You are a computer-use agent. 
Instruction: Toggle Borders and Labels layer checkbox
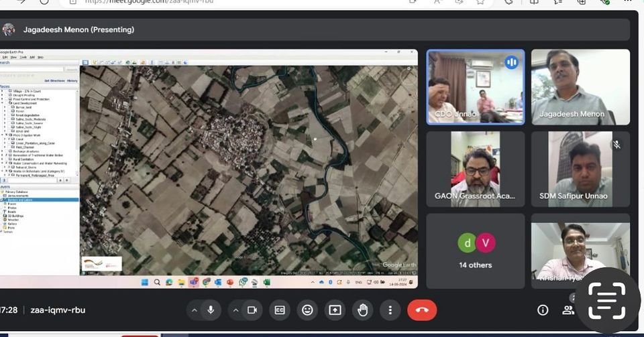click(1, 200)
